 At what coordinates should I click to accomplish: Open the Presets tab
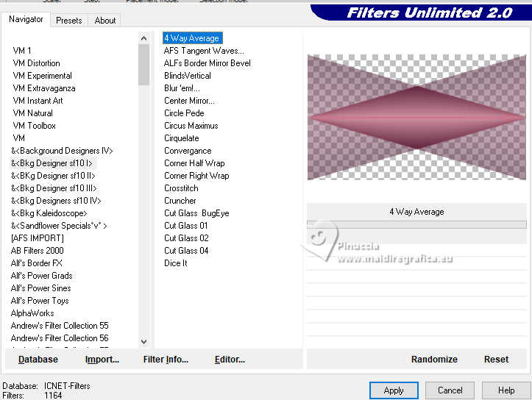pyautogui.click(x=69, y=21)
